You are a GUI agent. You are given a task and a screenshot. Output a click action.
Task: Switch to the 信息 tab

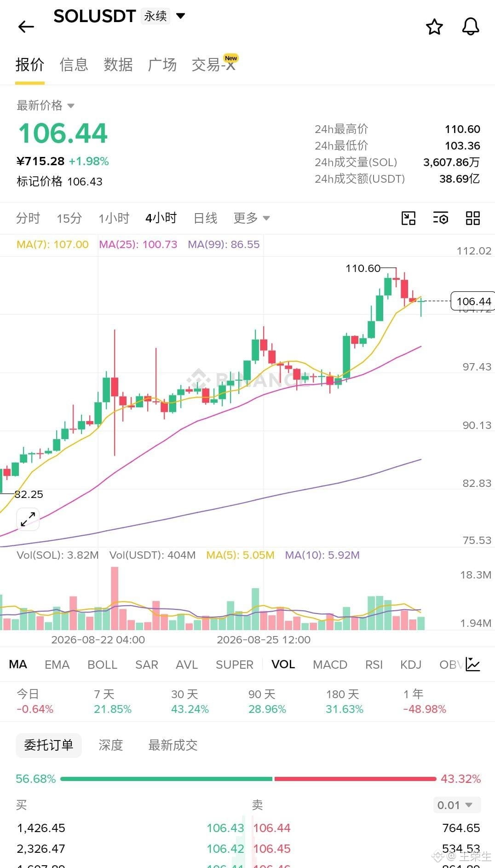pos(74,65)
